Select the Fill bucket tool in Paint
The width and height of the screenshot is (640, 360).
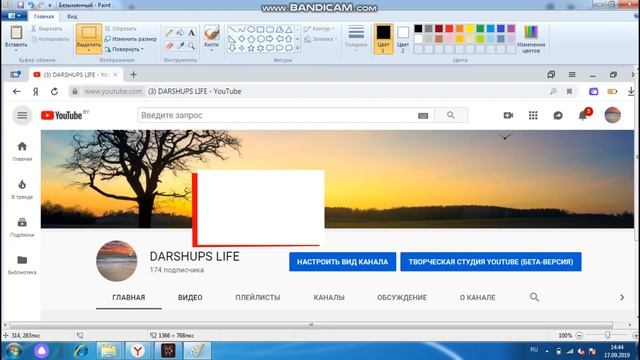pyautogui.click(x=180, y=33)
